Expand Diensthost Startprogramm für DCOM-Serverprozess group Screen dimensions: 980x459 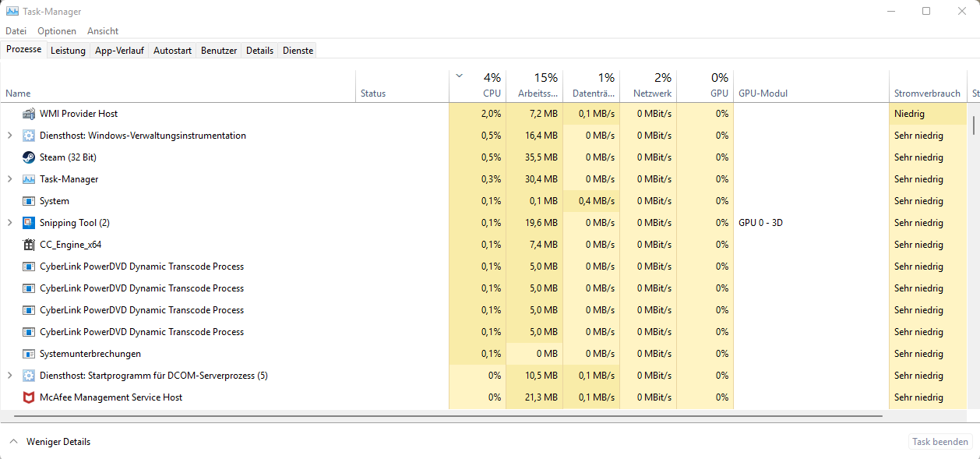[x=9, y=376]
